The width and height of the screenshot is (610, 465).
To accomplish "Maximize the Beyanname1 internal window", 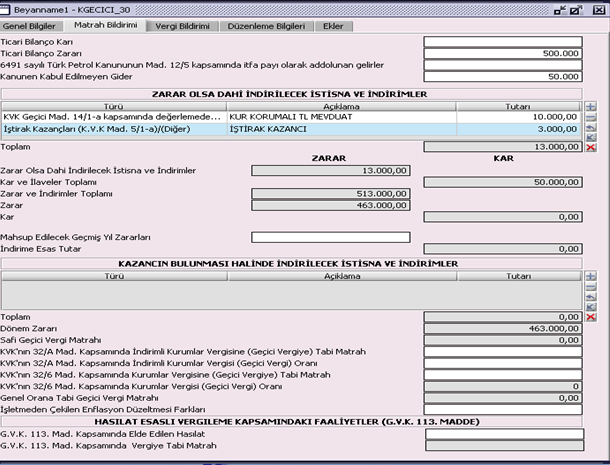I will 576,10.
